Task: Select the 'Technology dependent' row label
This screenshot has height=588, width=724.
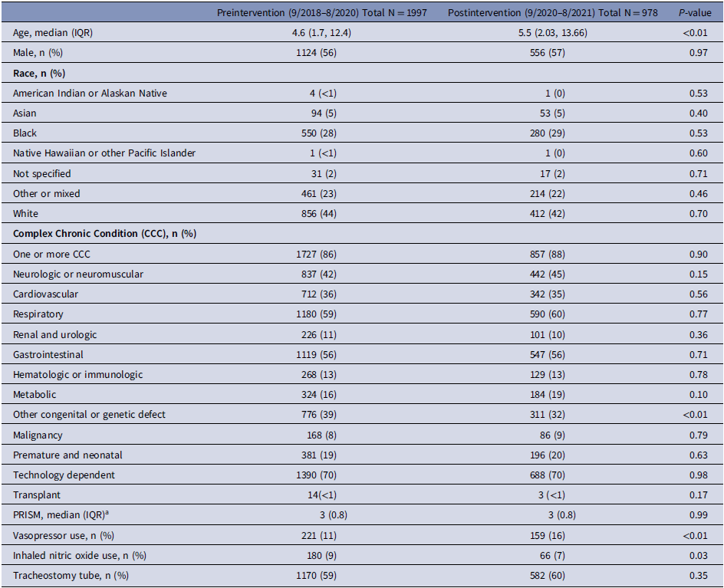Action: [64, 475]
